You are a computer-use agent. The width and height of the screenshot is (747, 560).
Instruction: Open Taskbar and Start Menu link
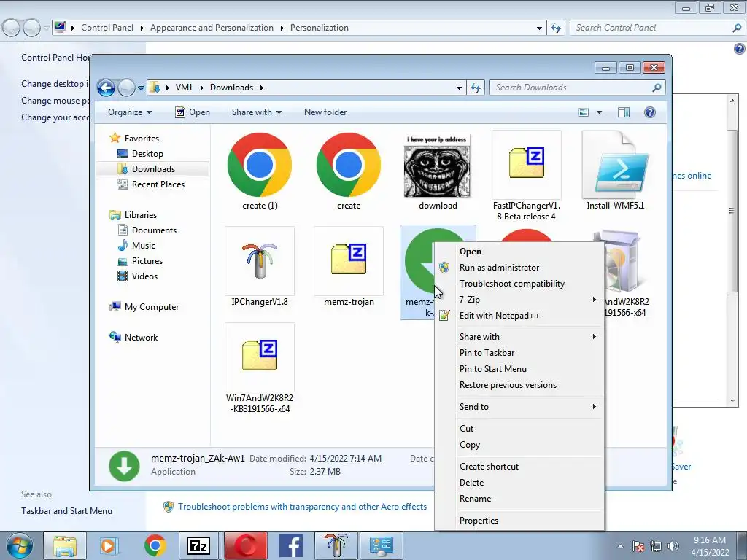[66, 511]
